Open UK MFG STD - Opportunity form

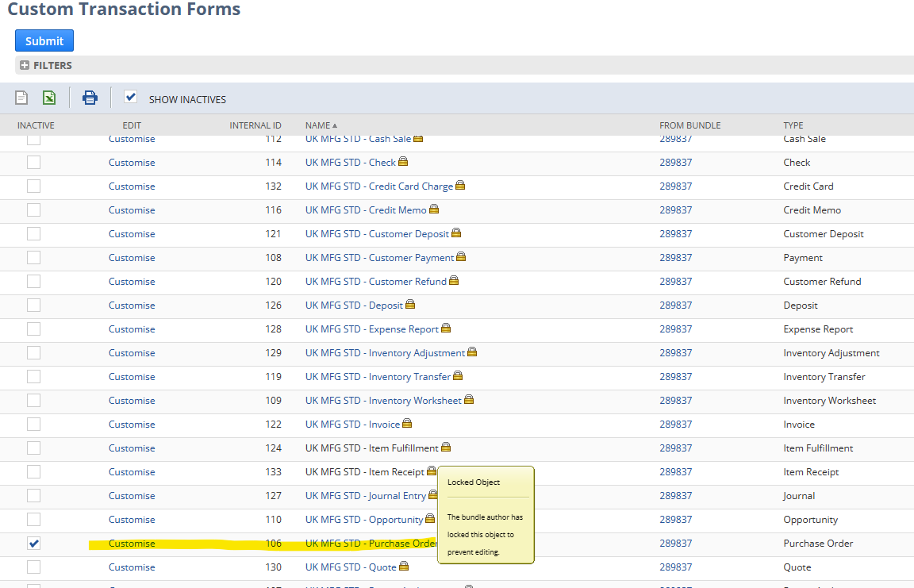point(364,520)
